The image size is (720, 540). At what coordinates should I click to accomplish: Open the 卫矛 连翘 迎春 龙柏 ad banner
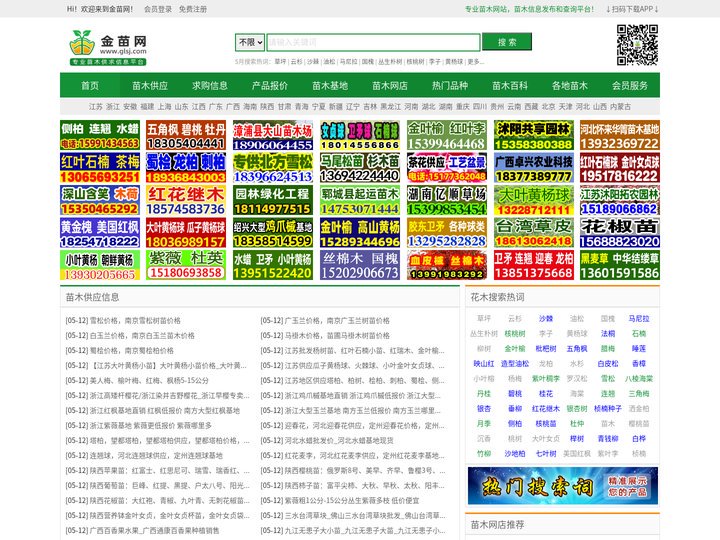click(534, 265)
